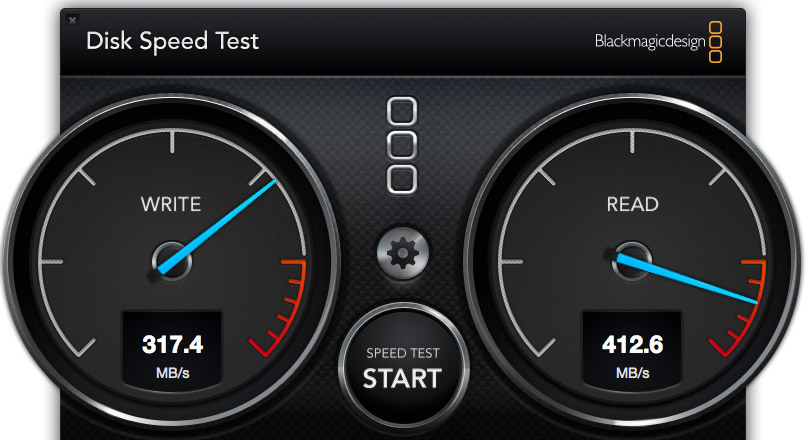Click the orange Blackmagic squares logo
The width and height of the screenshot is (806, 440).
[x=716, y=42]
